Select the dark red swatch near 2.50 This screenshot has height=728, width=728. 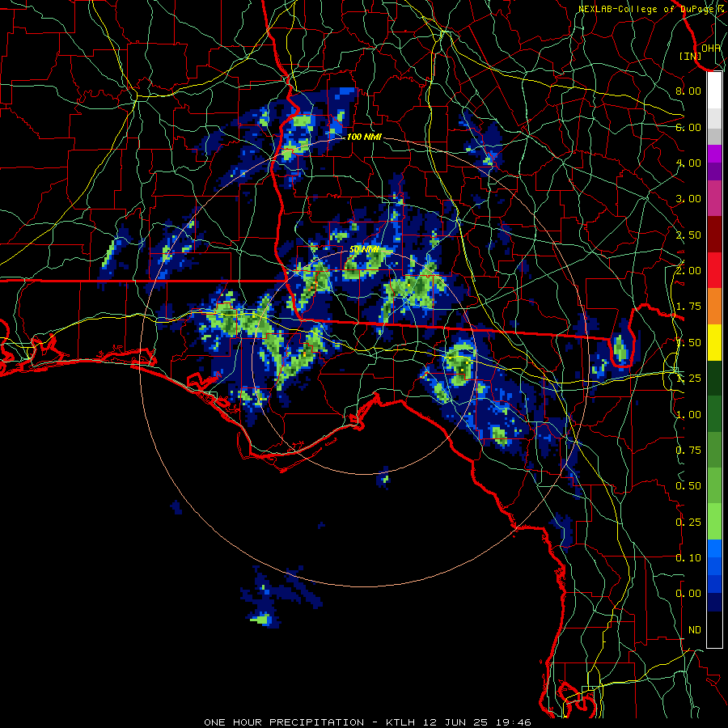tap(714, 235)
